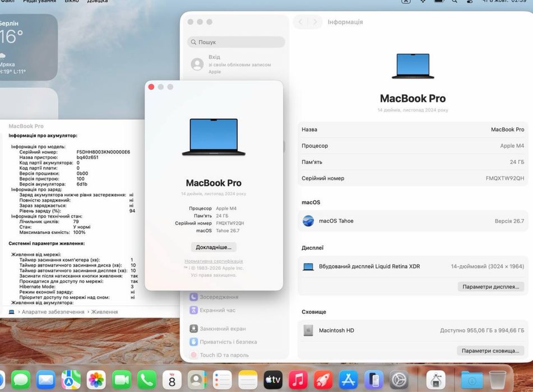Open the Trash in the dock
This screenshot has height=392, width=533.
pos(497,380)
